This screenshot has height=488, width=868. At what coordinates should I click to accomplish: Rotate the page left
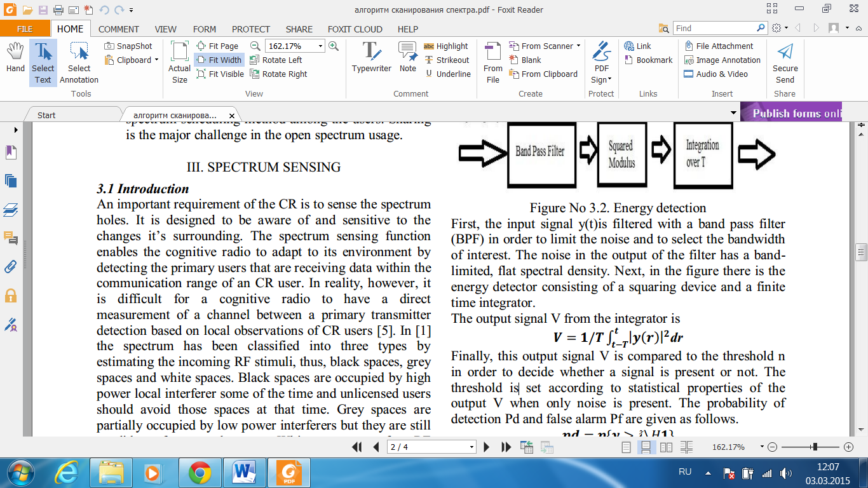coord(276,60)
